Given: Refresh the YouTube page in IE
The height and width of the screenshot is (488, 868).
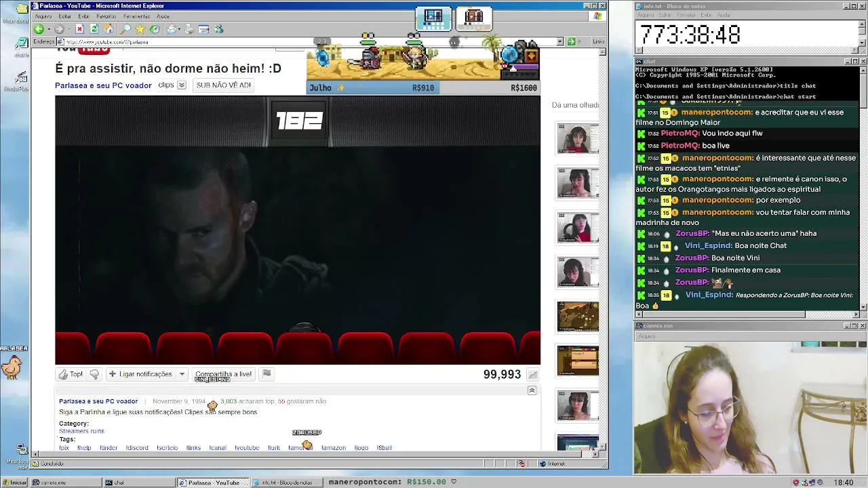Looking at the screenshot, I should [x=94, y=29].
